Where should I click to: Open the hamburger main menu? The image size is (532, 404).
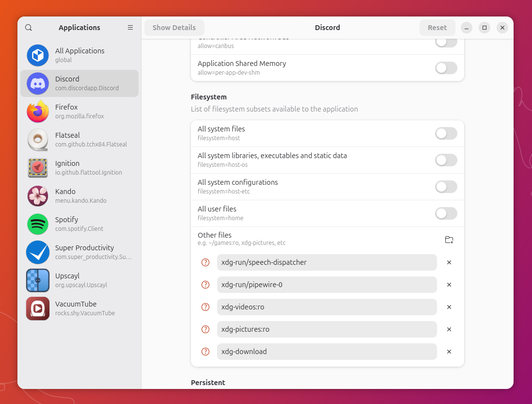click(x=130, y=28)
